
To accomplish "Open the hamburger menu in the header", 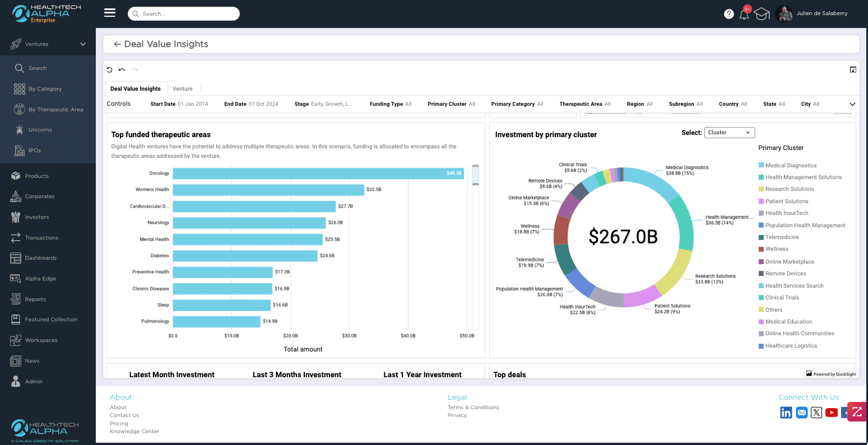I will pyautogui.click(x=110, y=13).
